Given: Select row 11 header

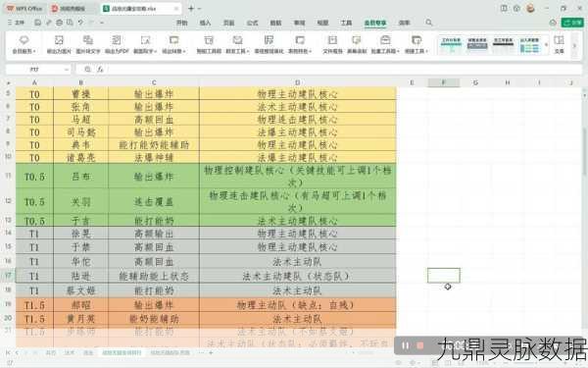Looking at the screenshot, I should [8, 176].
